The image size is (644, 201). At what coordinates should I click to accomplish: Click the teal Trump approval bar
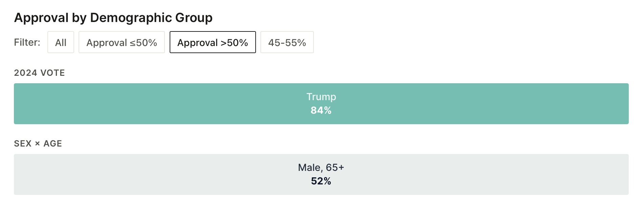point(321,104)
